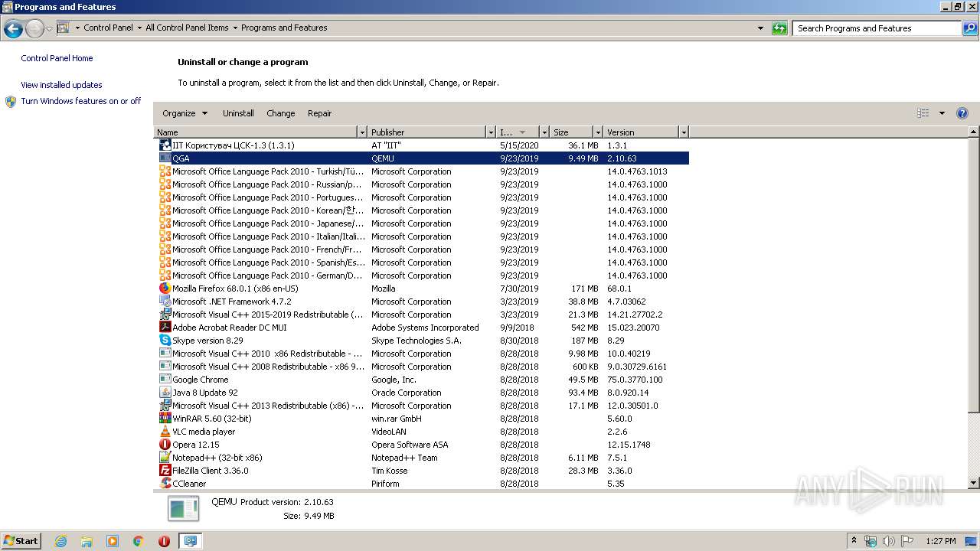Open Control Panel Home link

coord(57,58)
